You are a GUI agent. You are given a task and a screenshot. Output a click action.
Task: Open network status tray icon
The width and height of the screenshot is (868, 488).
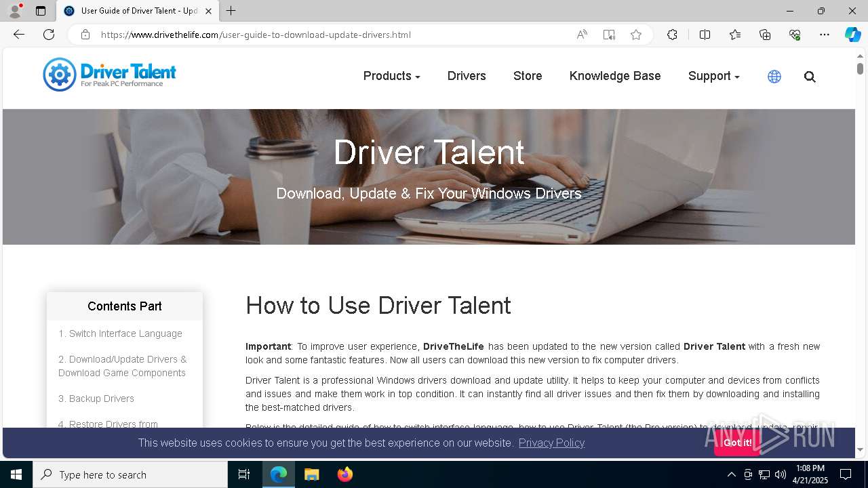tap(764, 474)
